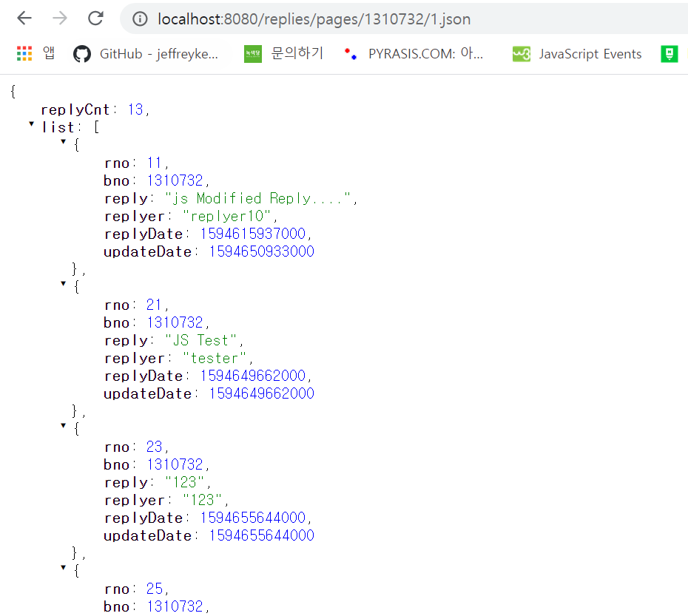Collapse the object containing rno 25
The image size is (688, 616).
click(63, 568)
